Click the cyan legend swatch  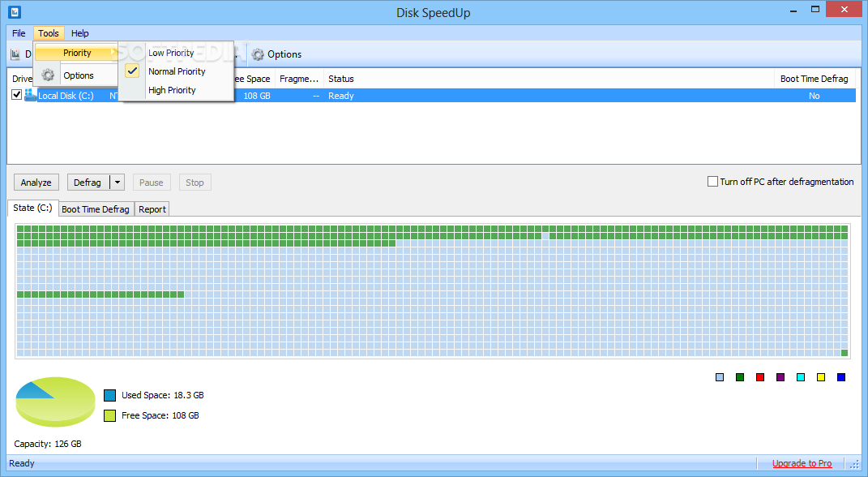[801, 377]
